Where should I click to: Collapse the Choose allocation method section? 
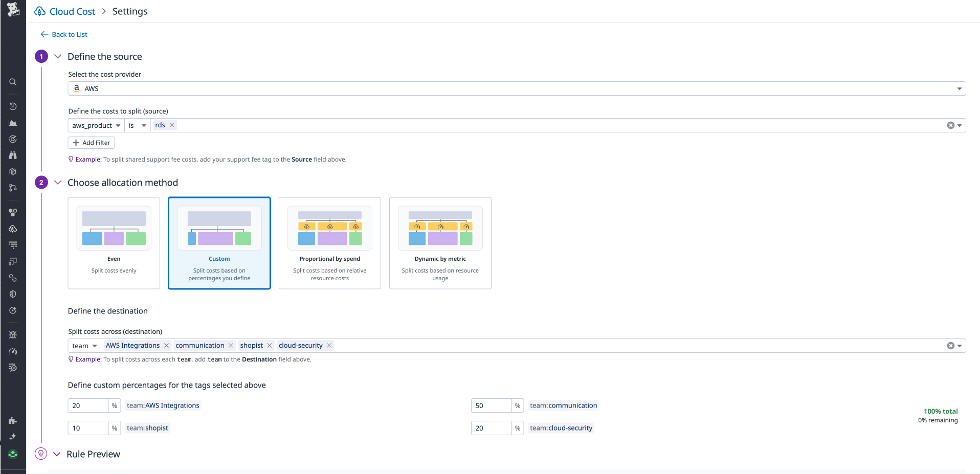(57, 182)
